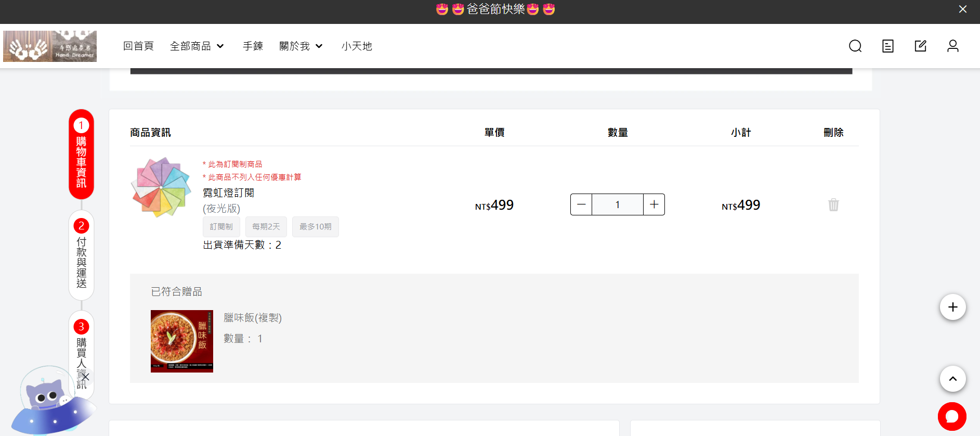Viewport: 980px width, 436px height.
Task: Open the 手鍊 menu item
Action: click(x=253, y=46)
